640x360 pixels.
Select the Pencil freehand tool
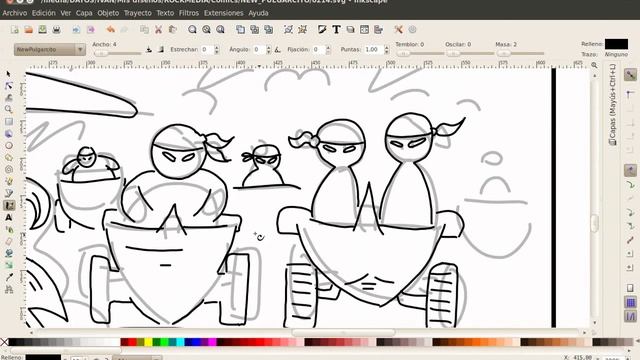9,181
